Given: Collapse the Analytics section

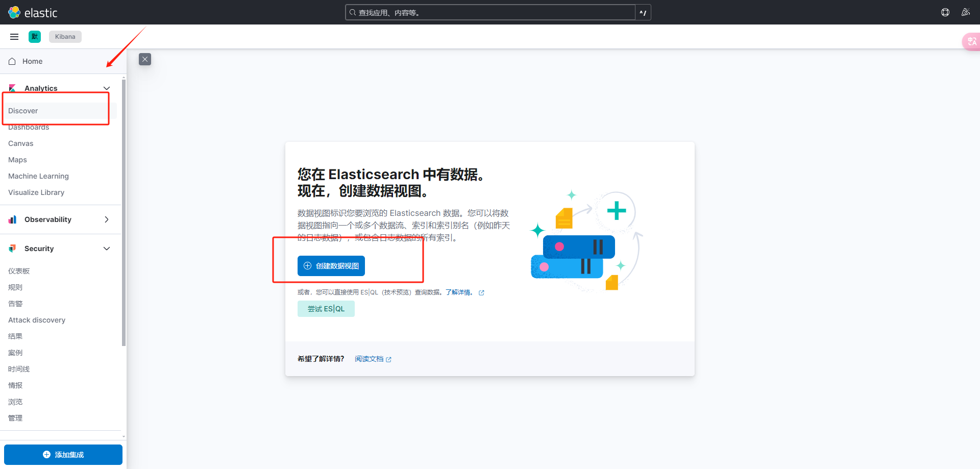Looking at the screenshot, I should point(107,88).
